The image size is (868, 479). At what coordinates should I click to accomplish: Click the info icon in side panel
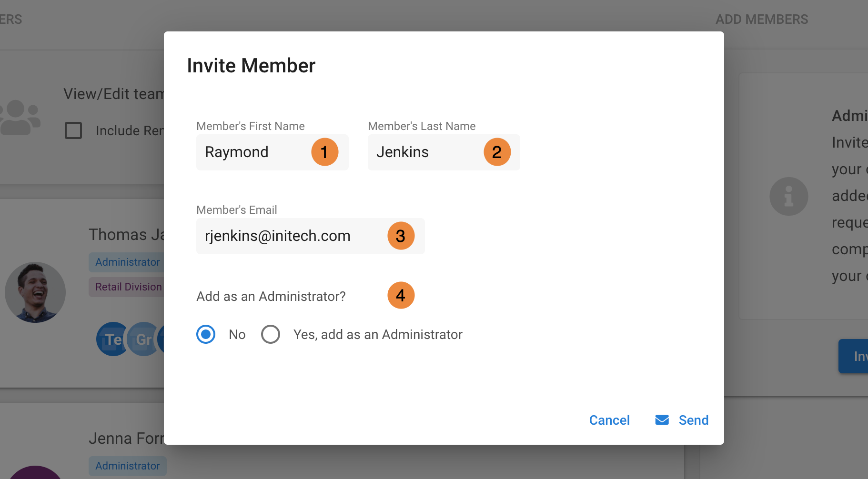point(789,196)
